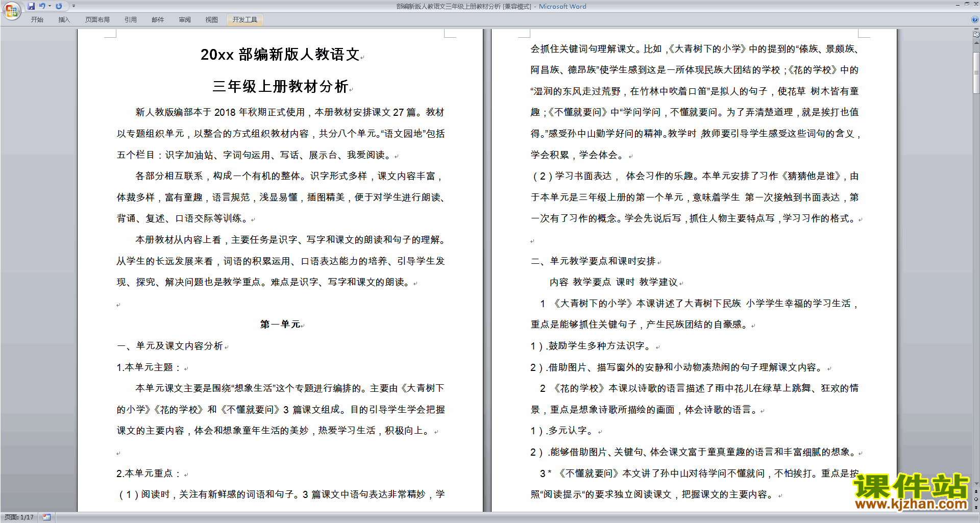The width and height of the screenshot is (980, 523).
Task: Click the heading 二、单元教学要点和课时安排
Action: pyautogui.click(x=593, y=261)
